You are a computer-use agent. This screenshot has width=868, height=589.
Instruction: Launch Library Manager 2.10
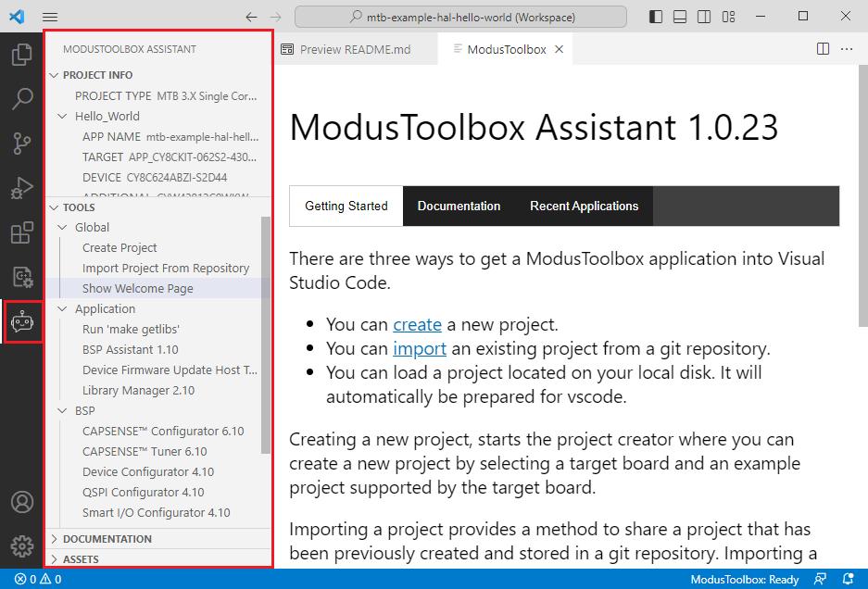tap(138, 391)
